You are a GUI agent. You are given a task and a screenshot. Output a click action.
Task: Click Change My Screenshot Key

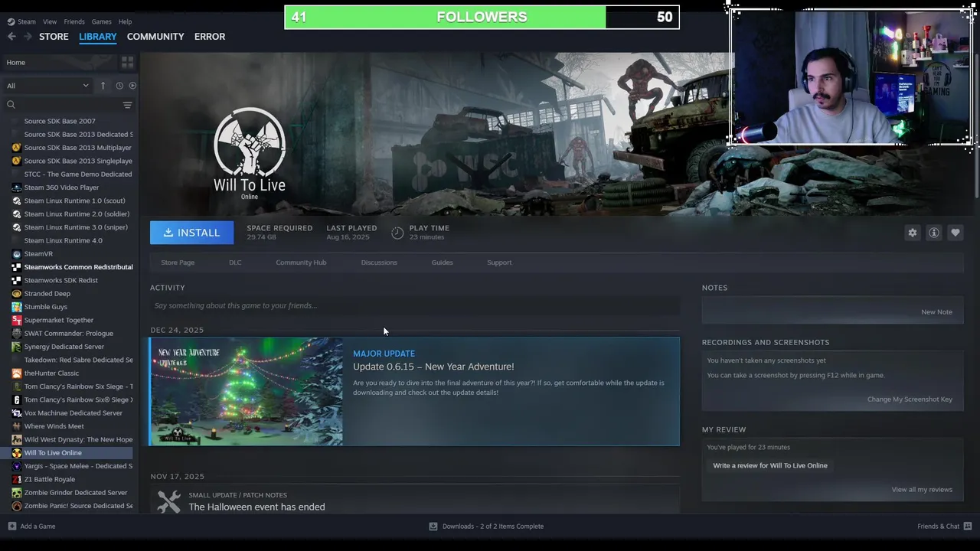tap(910, 399)
